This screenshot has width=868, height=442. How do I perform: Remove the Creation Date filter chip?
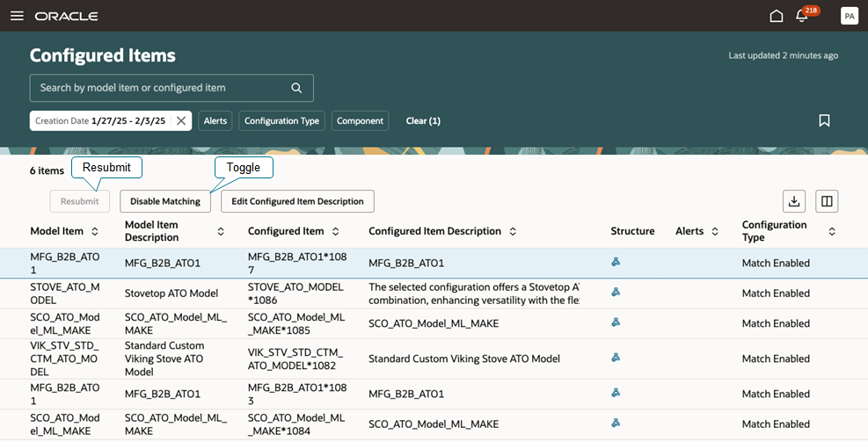pos(181,120)
